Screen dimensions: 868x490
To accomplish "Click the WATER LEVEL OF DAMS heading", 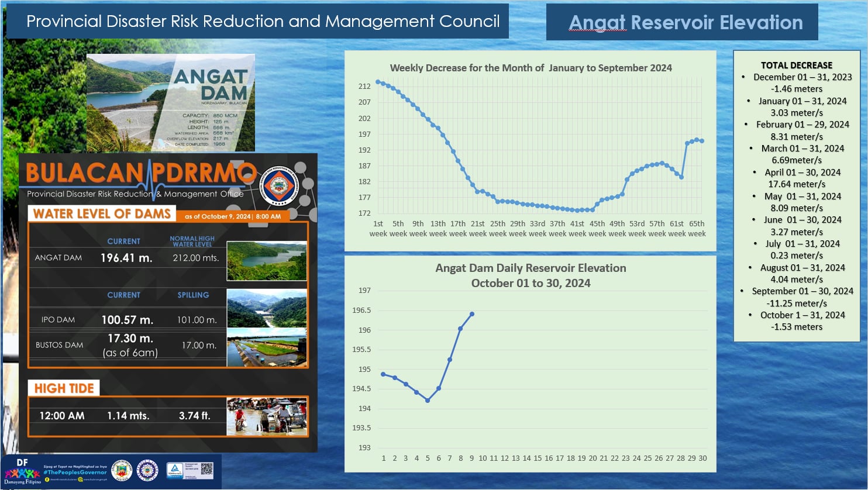I will [x=102, y=213].
